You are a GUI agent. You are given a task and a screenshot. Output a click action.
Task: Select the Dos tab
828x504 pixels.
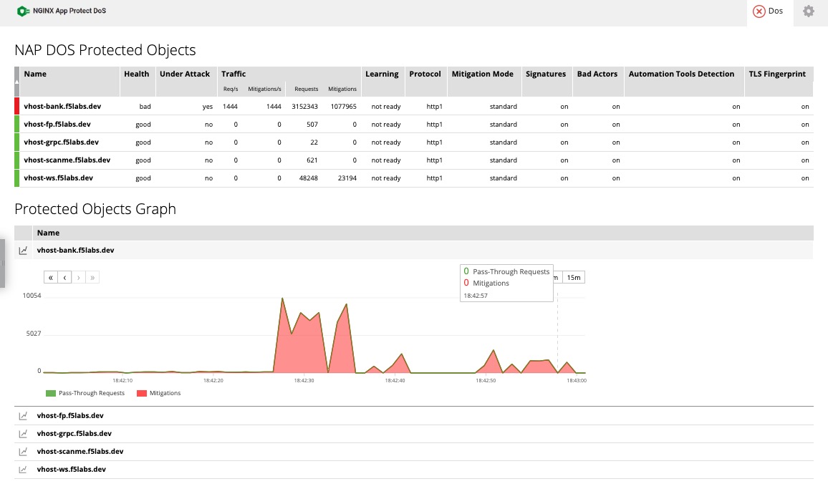tap(769, 11)
